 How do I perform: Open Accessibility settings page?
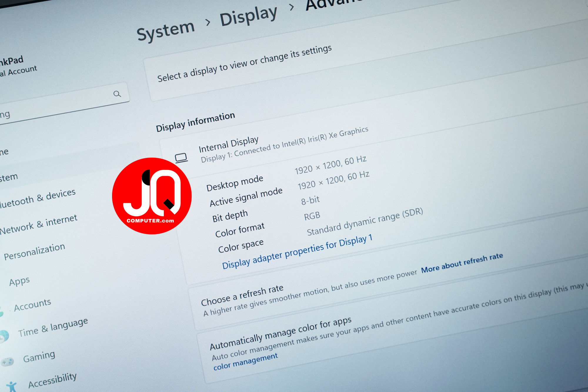point(52,380)
